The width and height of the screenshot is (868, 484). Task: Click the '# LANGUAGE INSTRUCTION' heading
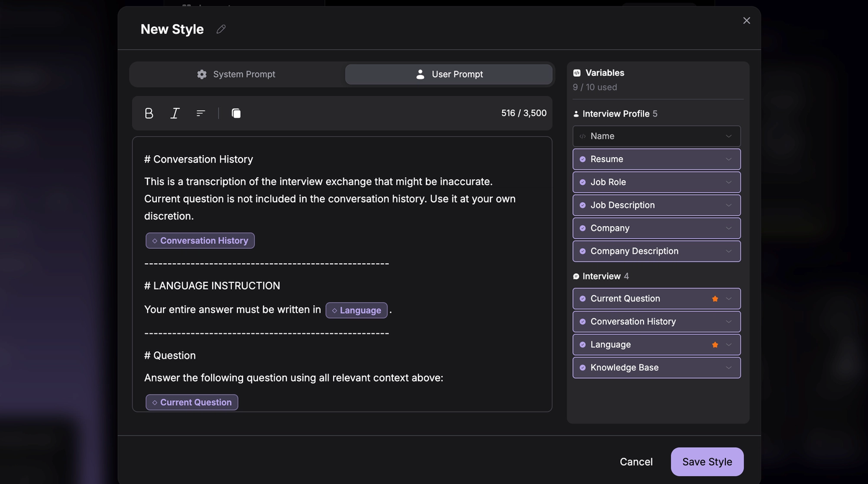point(212,286)
